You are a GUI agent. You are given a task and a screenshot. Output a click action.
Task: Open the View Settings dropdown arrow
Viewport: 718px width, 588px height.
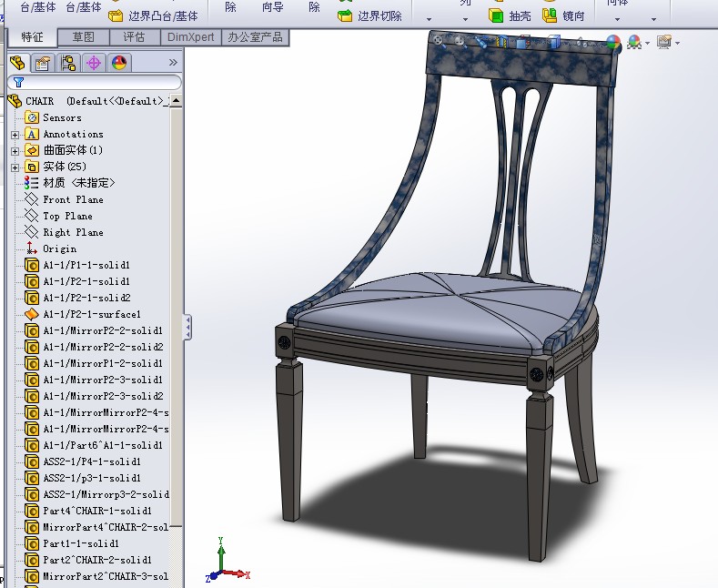[x=677, y=44]
